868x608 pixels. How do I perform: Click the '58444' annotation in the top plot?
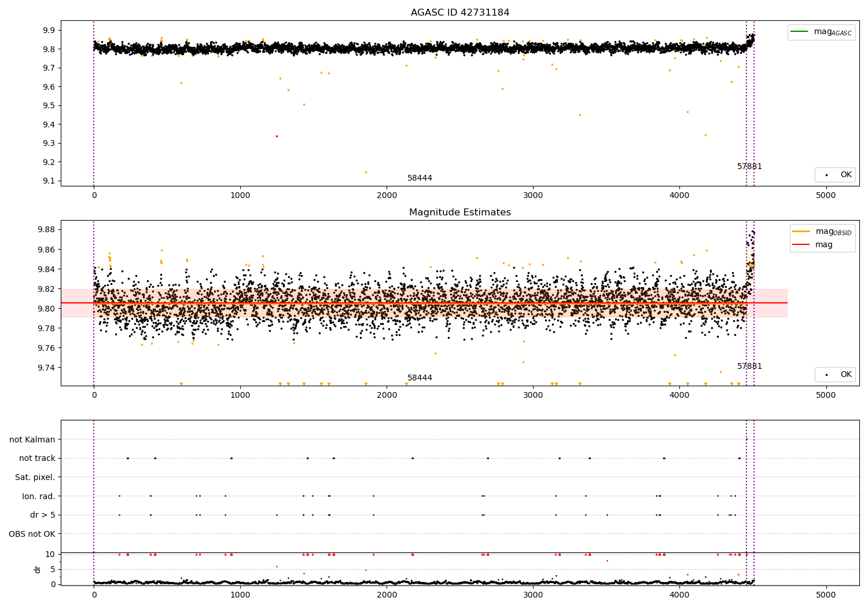420,178
